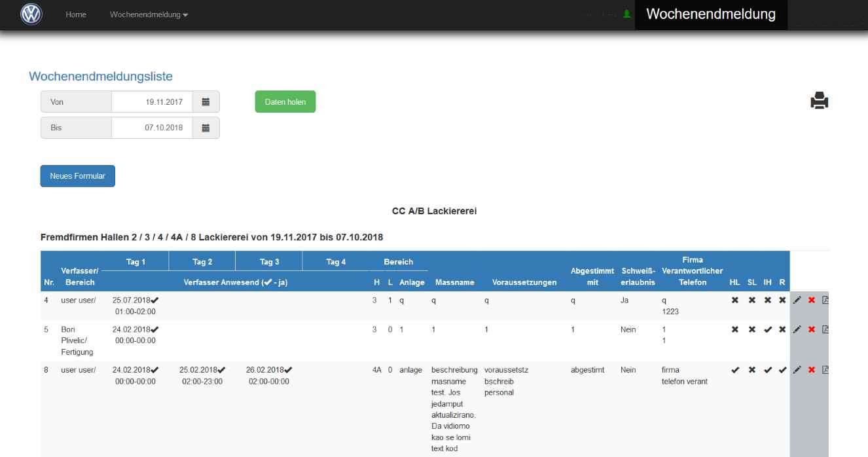This screenshot has width=868, height=457.
Task: Click into the Von date field
Action: (x=152, y=102)
